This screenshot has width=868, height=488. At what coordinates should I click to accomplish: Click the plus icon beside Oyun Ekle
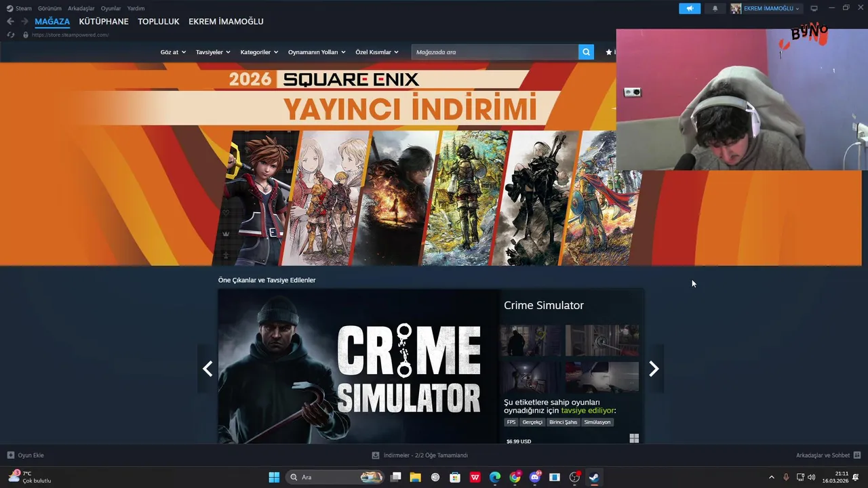coord(11,455)
